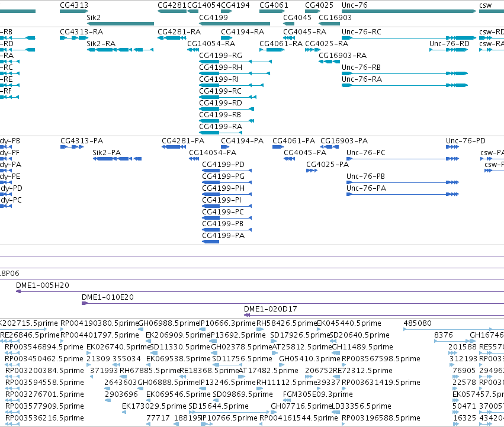Select the CG4194 gene label

click(235, 5)
